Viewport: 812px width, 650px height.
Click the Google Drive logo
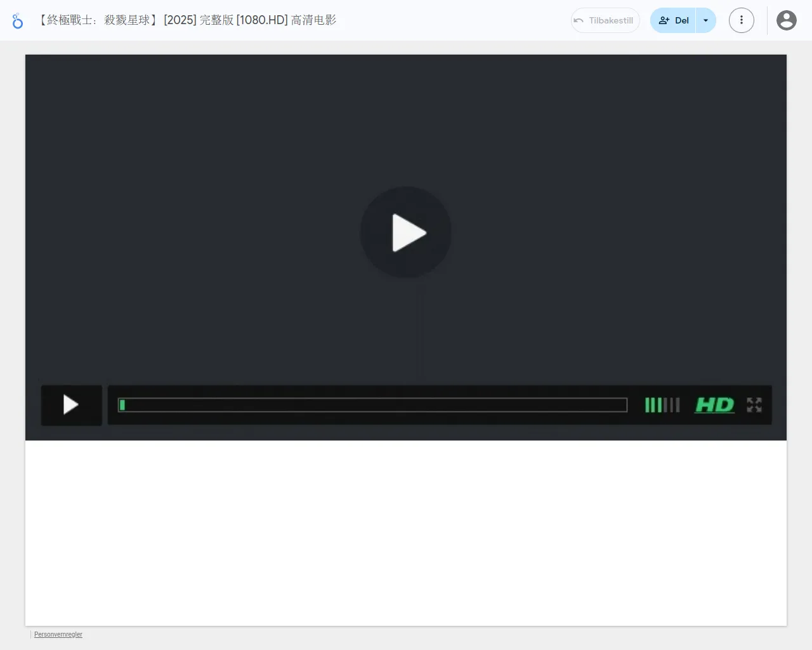17,20
